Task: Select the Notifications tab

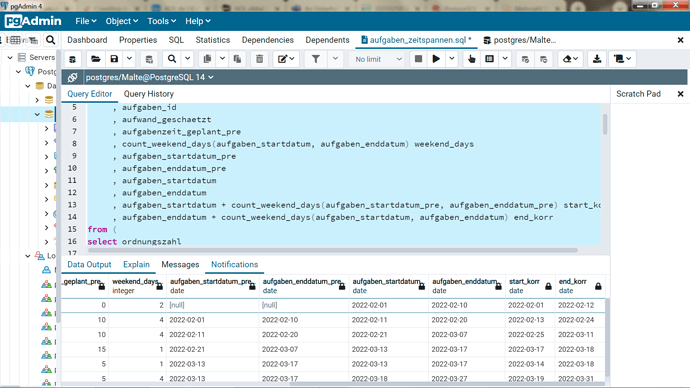Action: pos(234,264)
